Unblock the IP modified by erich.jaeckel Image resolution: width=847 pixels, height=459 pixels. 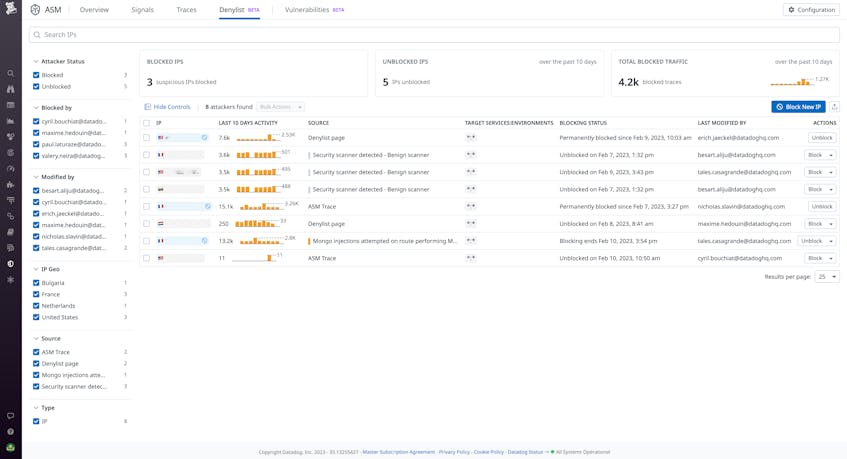[822, 138]
